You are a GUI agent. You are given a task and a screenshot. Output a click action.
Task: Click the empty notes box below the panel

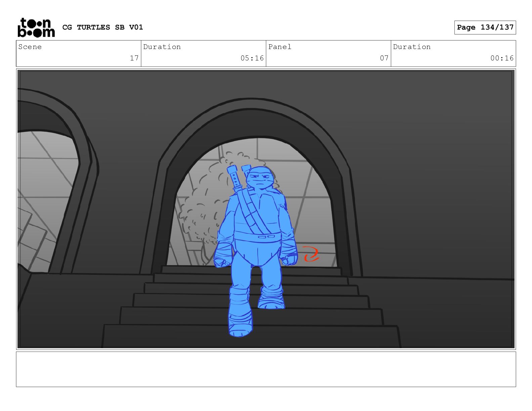[x=266, y=369]
